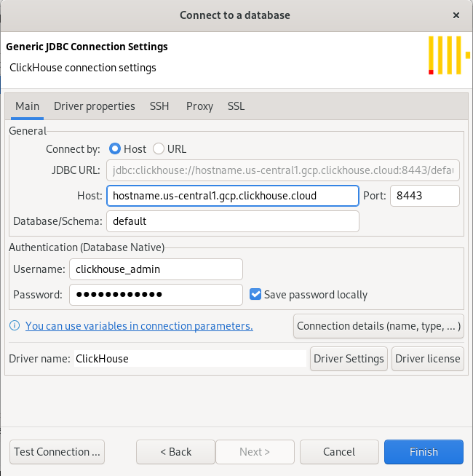Select the Host radio button
The height and width of the screenshot is (476, 473).
pos(115,148)
